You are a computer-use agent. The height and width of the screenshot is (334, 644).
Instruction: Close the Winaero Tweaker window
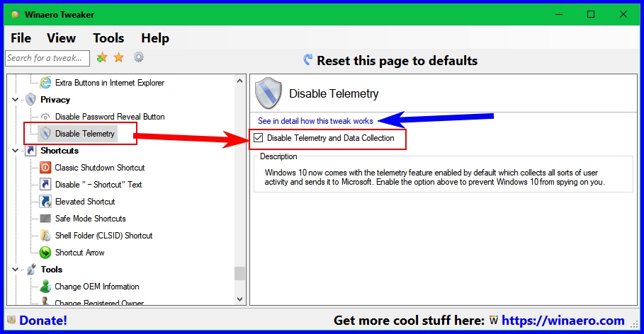click(x=623, y=14)
